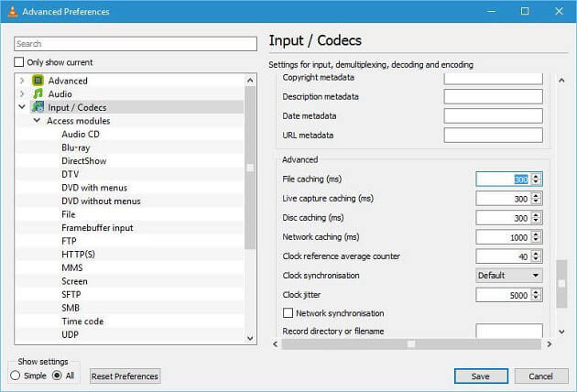Open the Clock synchronisation dropdown
Screen dimensions: 577x392
(508, 276)
